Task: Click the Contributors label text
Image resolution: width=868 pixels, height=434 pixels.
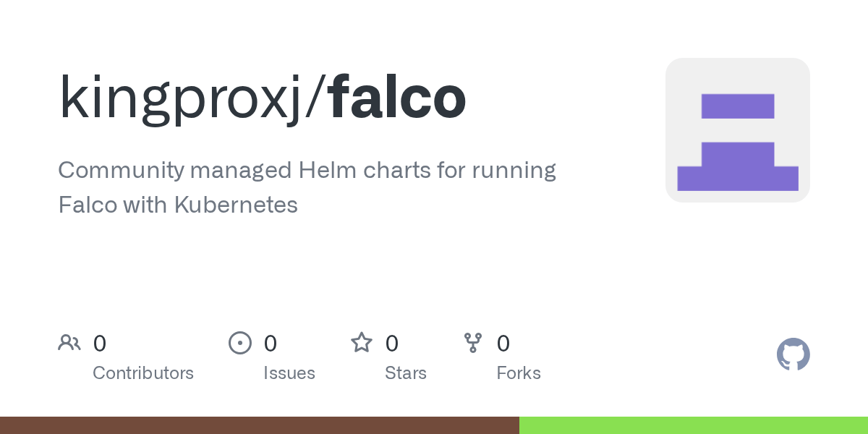Action: click(143, 373)
